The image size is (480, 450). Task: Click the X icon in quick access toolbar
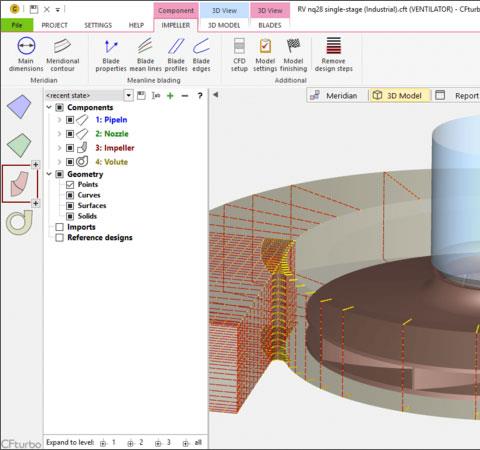click(47, 9)
